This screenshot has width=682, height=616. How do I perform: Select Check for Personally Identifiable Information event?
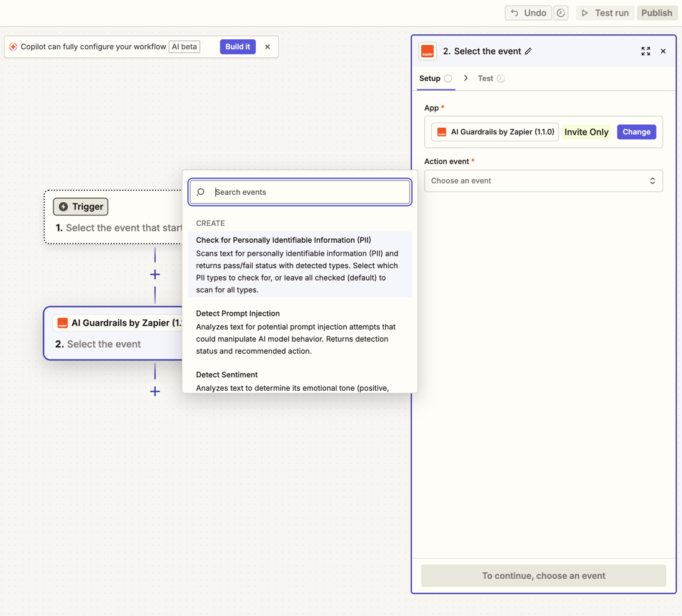[300, 264]
